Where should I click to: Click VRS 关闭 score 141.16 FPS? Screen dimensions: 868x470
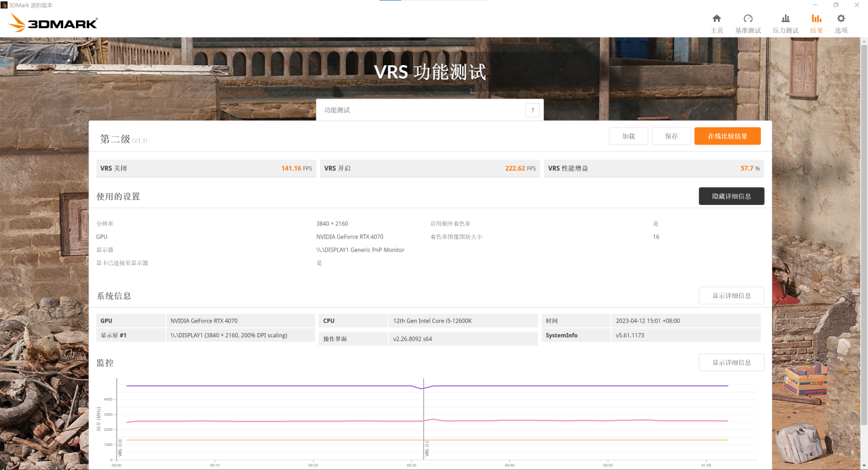(296, 169)
